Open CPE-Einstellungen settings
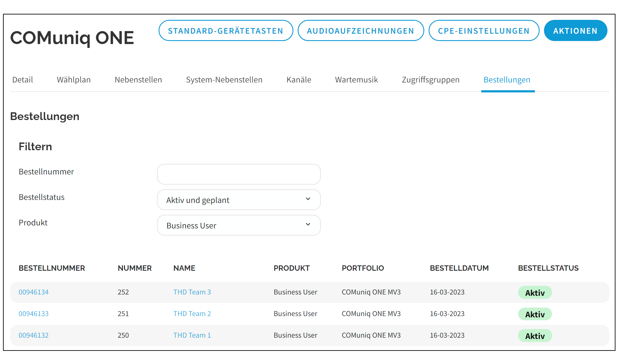 tap(484, 31)
